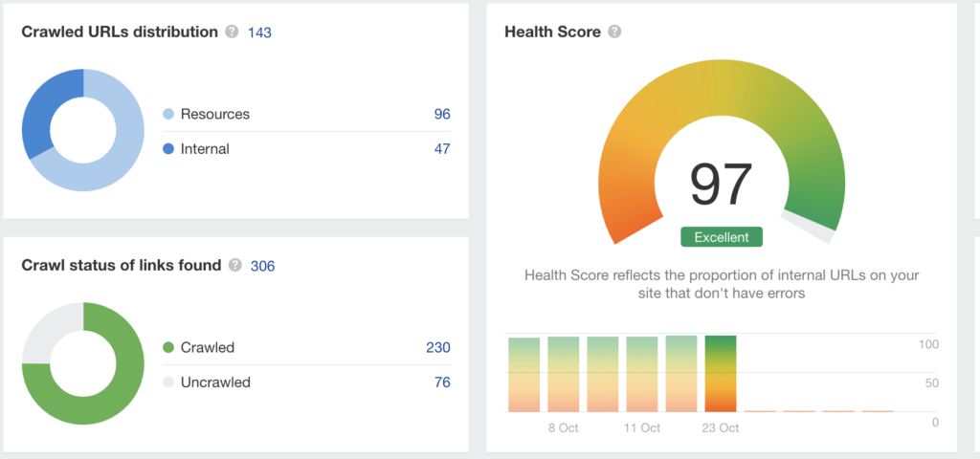This screenshot has width=980, height=459.
Task: Open the 76 Uncrawled count link
Action: 441,382
